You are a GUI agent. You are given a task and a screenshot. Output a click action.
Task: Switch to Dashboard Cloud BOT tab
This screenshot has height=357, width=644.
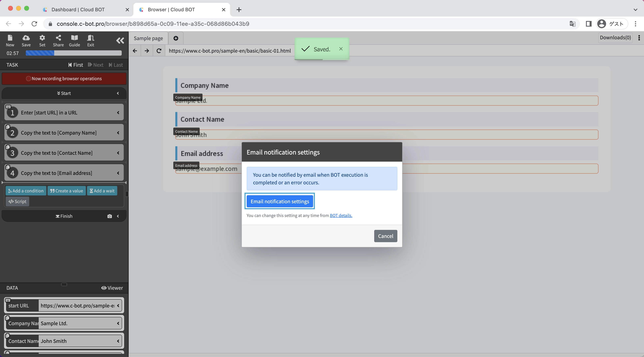[78, 9]
